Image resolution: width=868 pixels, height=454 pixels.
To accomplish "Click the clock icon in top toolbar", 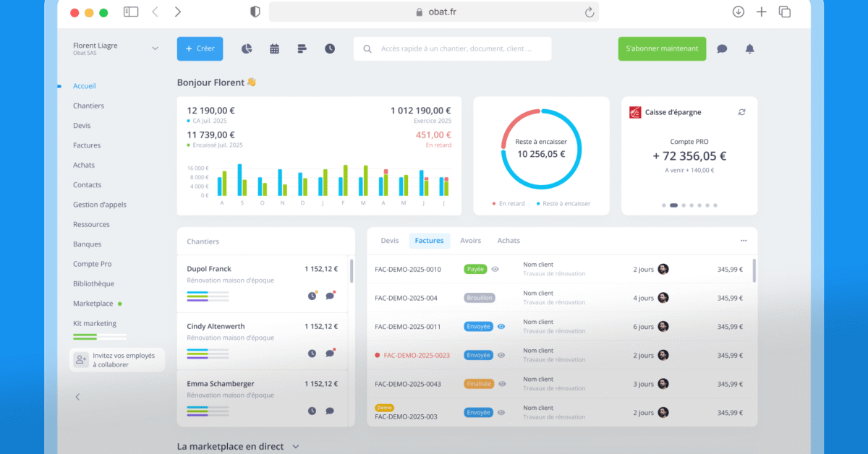I will tap(330, 48).
